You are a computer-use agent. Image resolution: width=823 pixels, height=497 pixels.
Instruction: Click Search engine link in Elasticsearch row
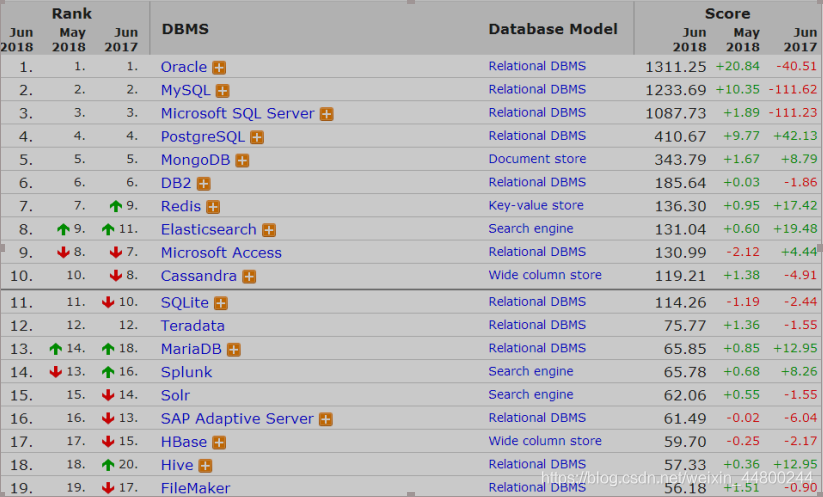tap(531, 229)
